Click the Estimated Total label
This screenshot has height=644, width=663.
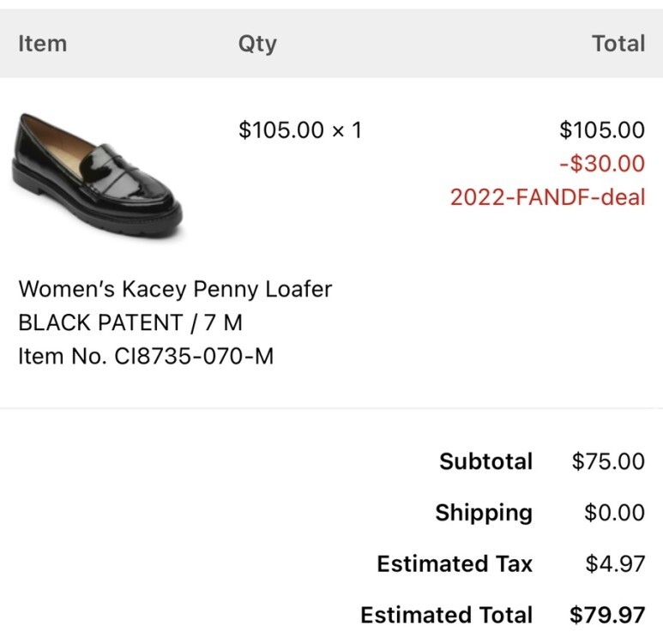(447, 615)
